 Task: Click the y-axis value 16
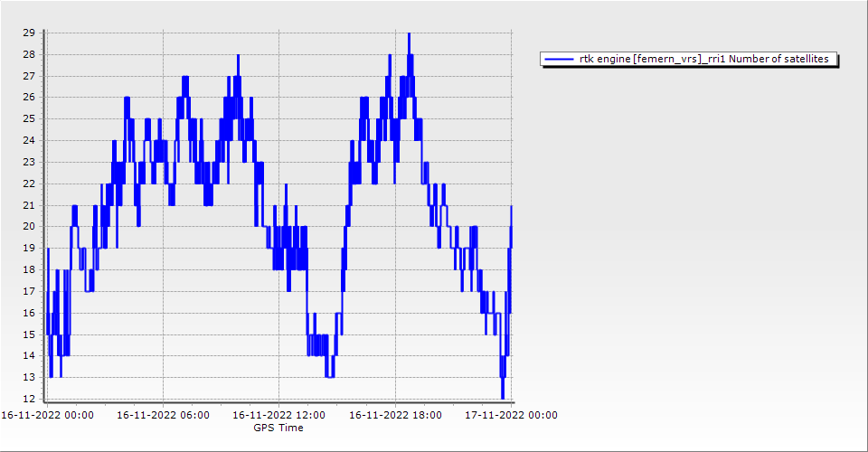click(28, 313)
